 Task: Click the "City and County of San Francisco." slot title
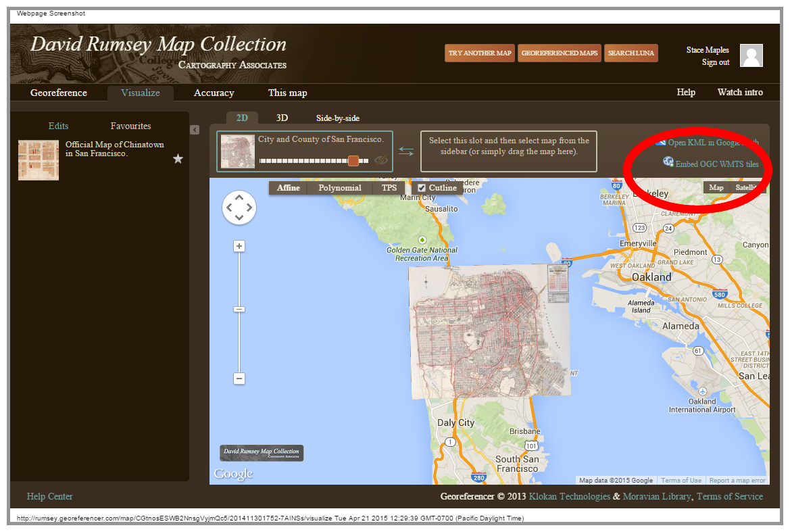321,139
